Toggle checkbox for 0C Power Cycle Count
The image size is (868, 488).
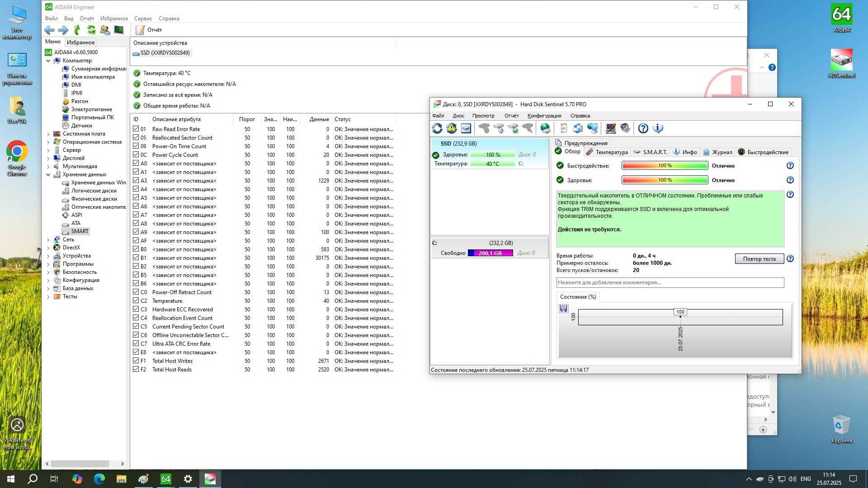click(x=136, y=155)
